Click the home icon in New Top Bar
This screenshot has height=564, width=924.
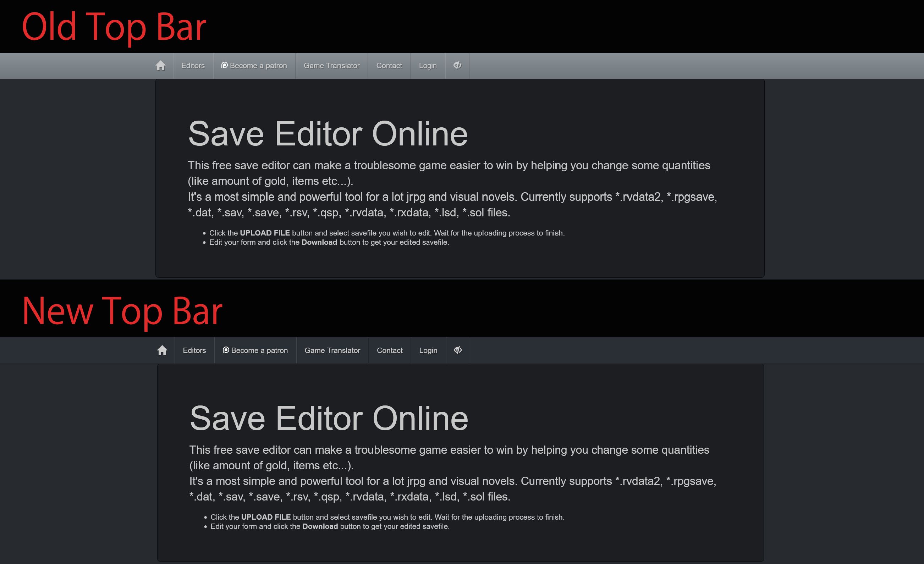pyautogui.click(x=162, y=350)
